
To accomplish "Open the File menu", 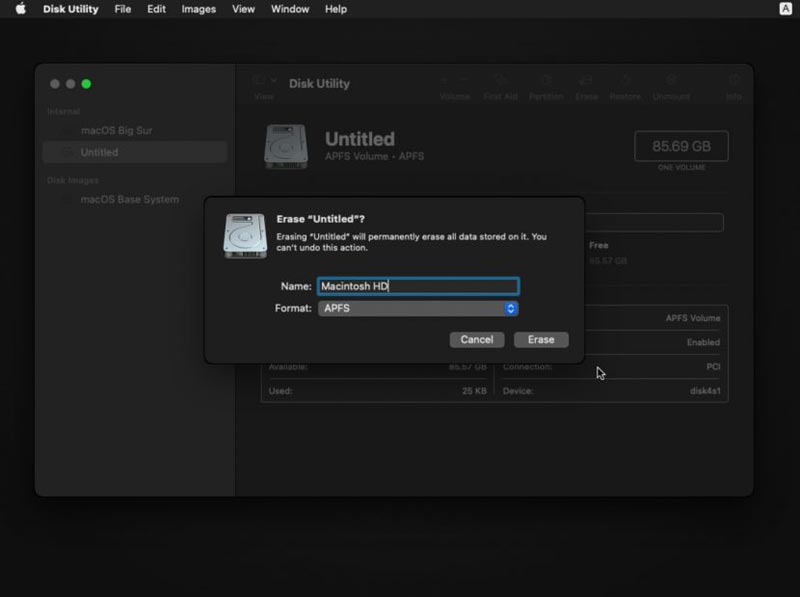I will [x=122, y=9].
